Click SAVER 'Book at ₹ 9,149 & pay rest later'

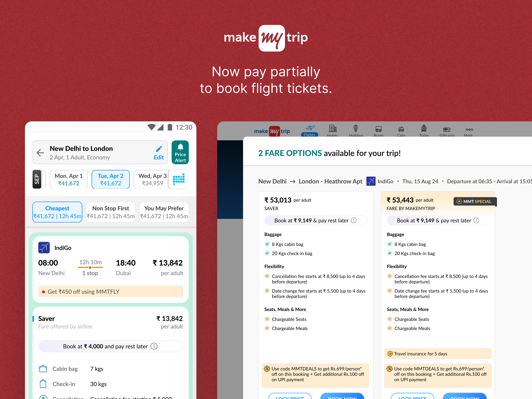click(x=316, y=221)
